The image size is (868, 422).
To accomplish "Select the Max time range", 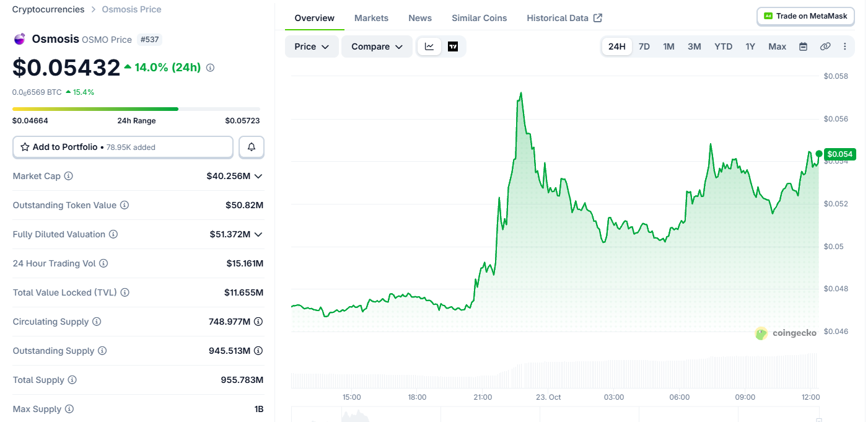I will (x=778, y=46).
